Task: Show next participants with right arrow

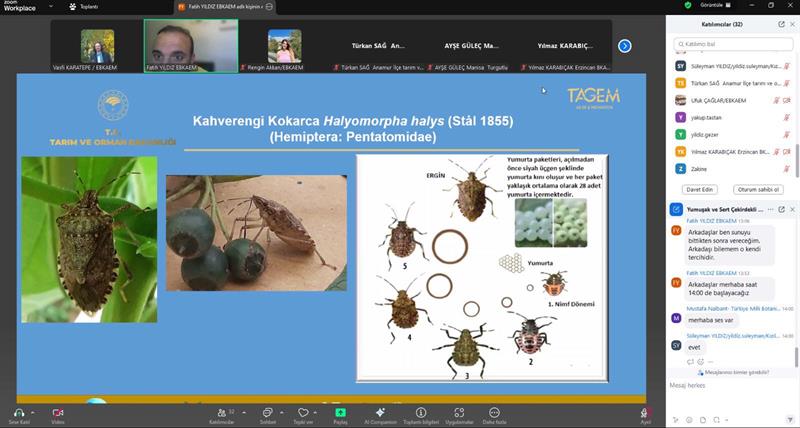Action: click(625, 46)
